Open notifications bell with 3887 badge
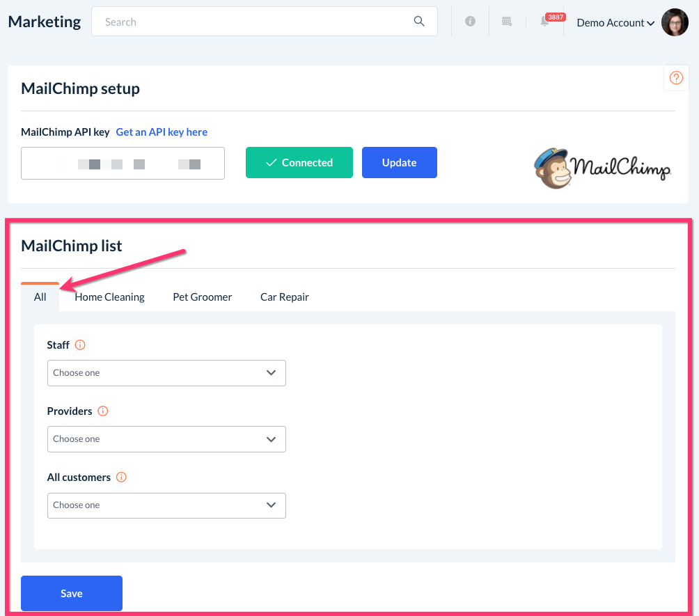Screen dimensions: 699x616 click(x=545, y=22)
